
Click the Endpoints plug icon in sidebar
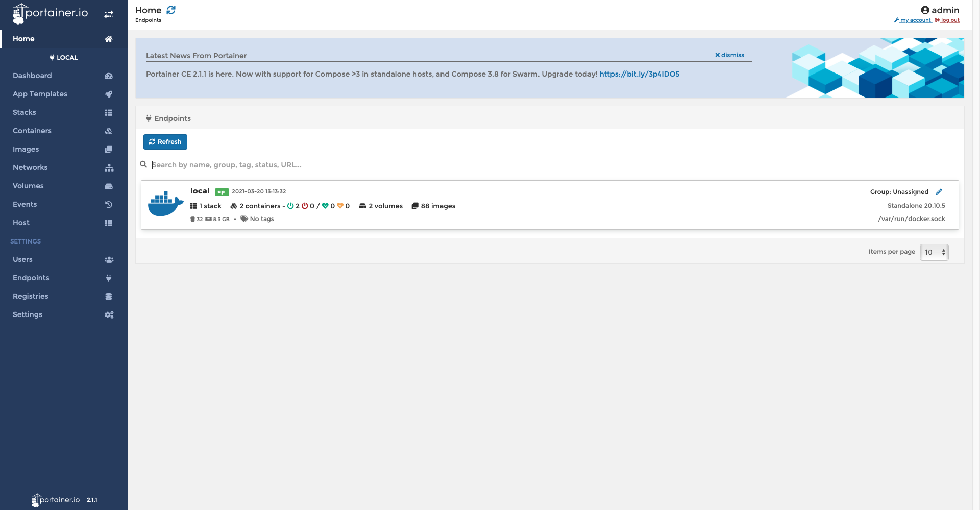point(109,278)
